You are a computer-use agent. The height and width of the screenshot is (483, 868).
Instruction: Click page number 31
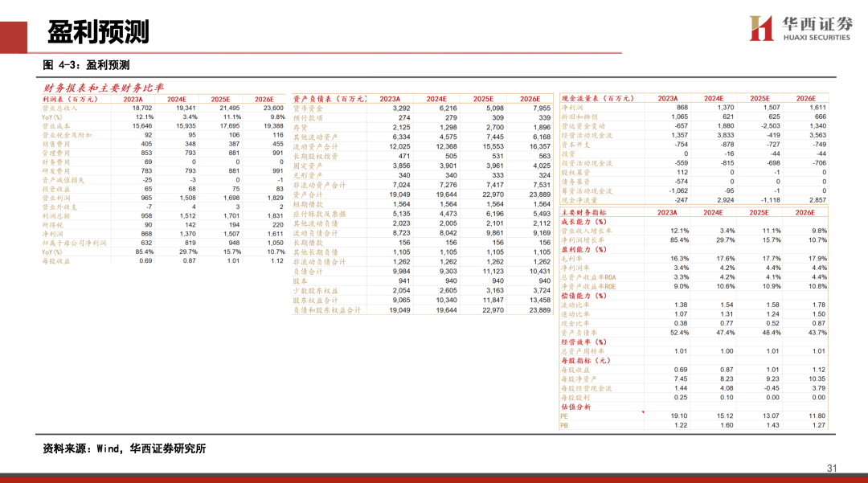tap(832, 469)
